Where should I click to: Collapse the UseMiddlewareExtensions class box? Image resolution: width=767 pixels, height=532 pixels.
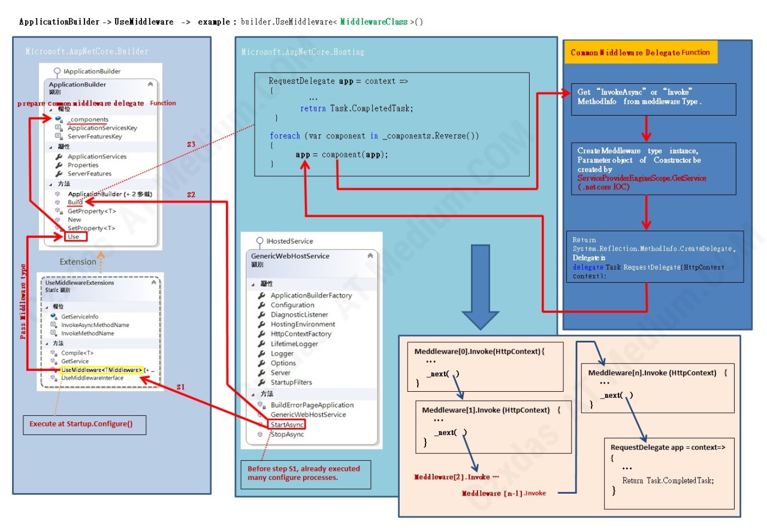[x=154, y=282]
